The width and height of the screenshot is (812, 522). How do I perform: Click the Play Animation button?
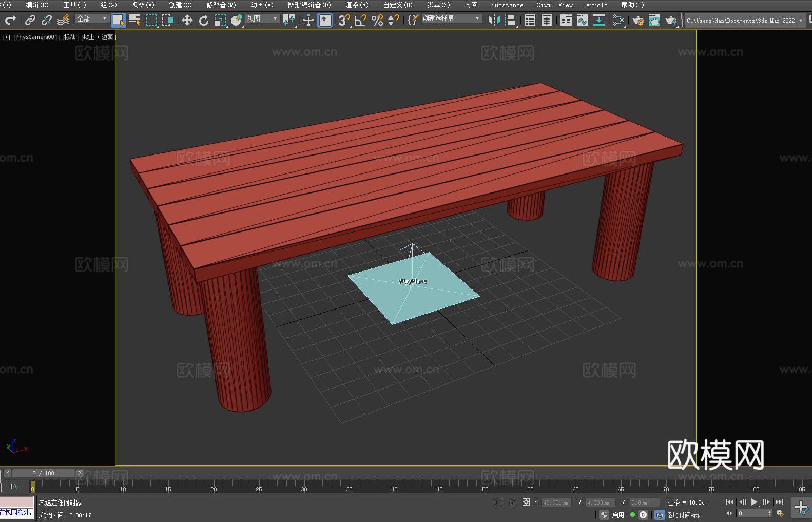[x=754, y=502]
